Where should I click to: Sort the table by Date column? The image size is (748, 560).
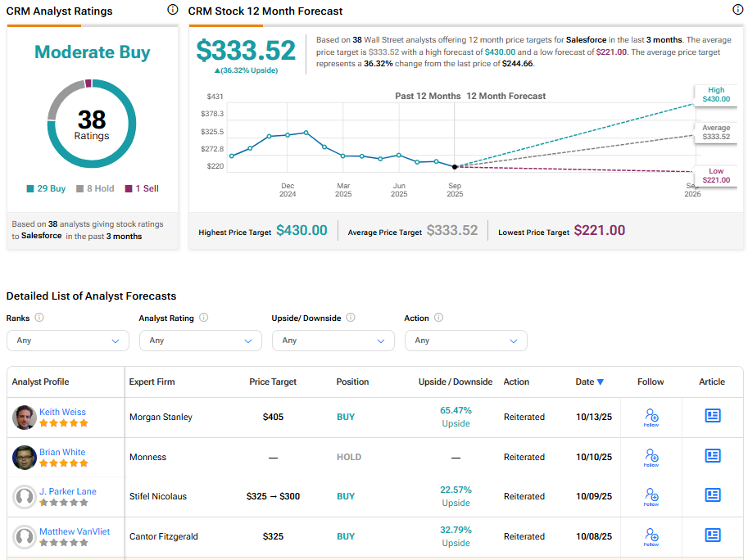(589, 382)
